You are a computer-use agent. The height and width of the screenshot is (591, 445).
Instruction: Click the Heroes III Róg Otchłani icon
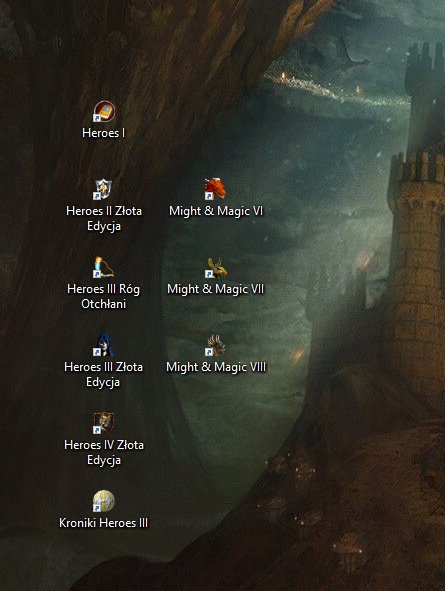[104, 267]
